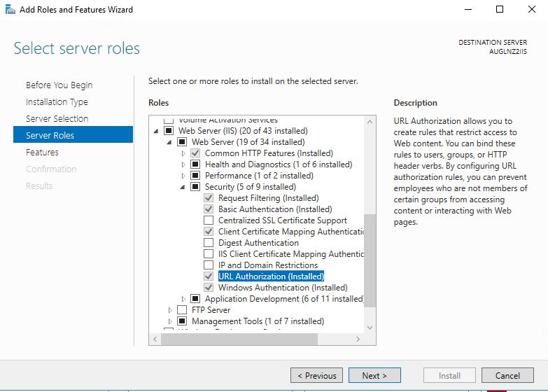Viewport: 548px width, 392px height.
Task: Expand the Application Development node
Action: 183,299
